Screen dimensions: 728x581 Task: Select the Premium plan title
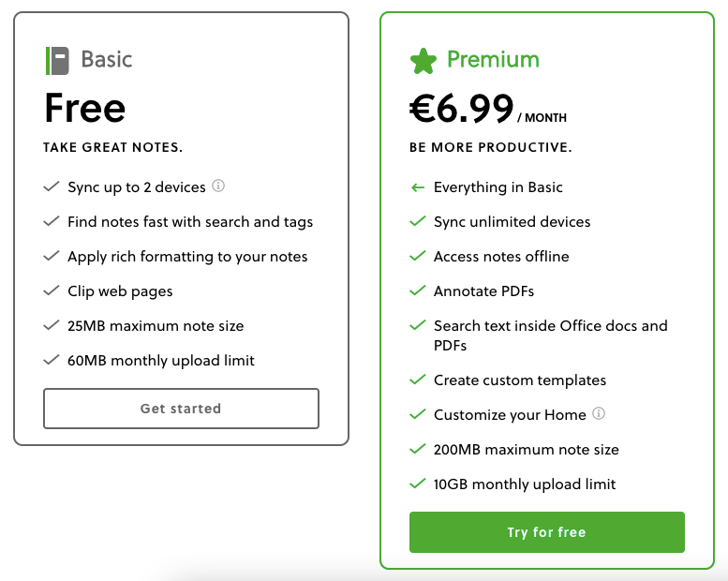pos(493,59)
